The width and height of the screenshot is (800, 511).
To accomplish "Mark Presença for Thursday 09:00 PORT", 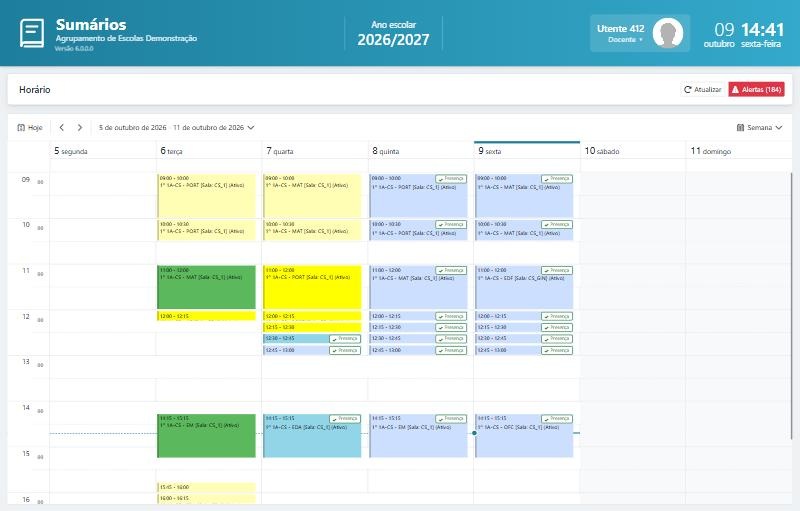I will click(x=451, y=179).
